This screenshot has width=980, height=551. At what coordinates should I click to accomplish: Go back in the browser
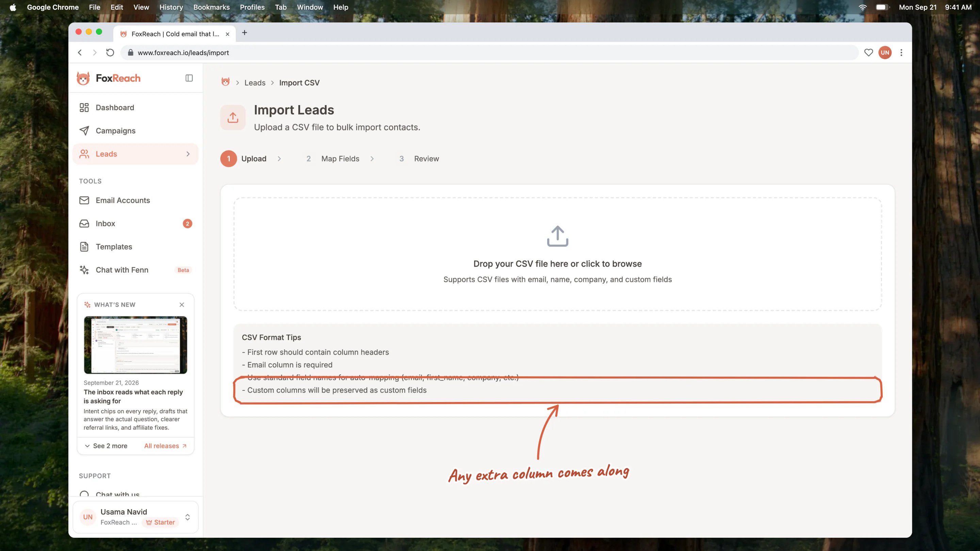coord(80,52)
